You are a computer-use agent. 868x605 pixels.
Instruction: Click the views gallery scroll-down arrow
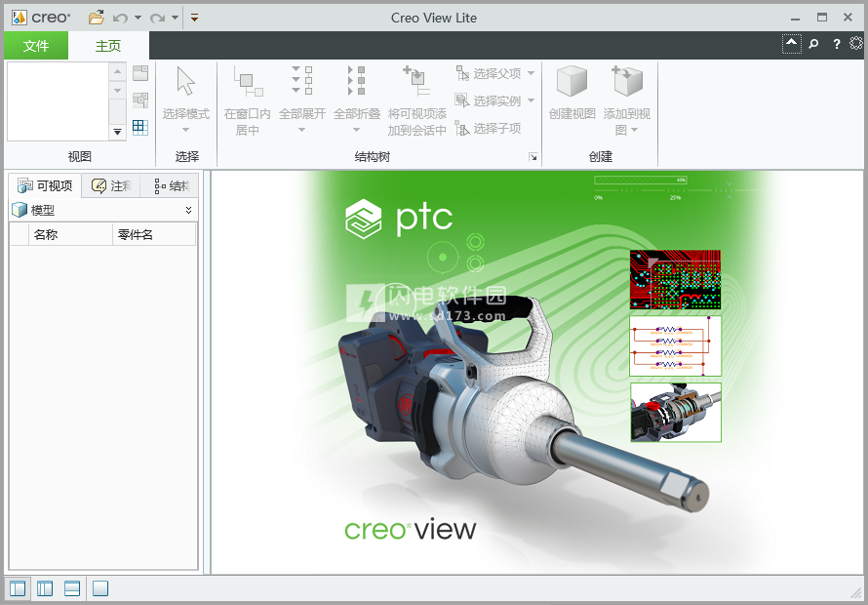(x=117, y=91)
